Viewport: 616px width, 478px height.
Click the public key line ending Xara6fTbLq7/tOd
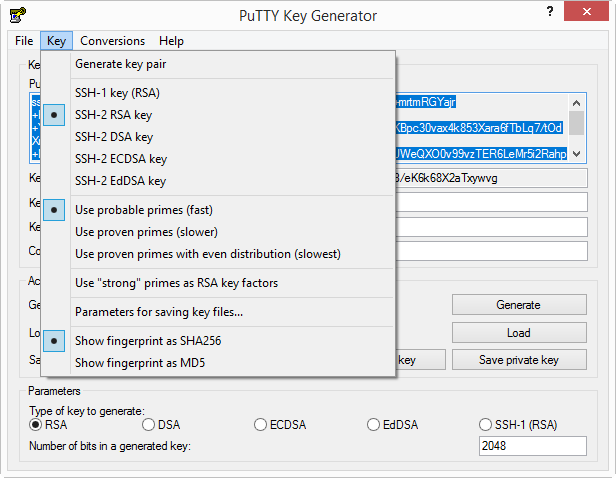[x=478, y=128]
